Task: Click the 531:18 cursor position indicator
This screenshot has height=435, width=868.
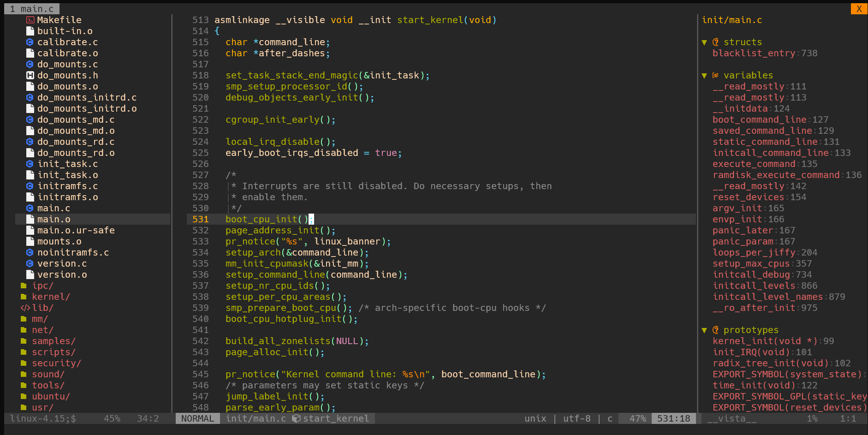Action: [x=673, y=418]
